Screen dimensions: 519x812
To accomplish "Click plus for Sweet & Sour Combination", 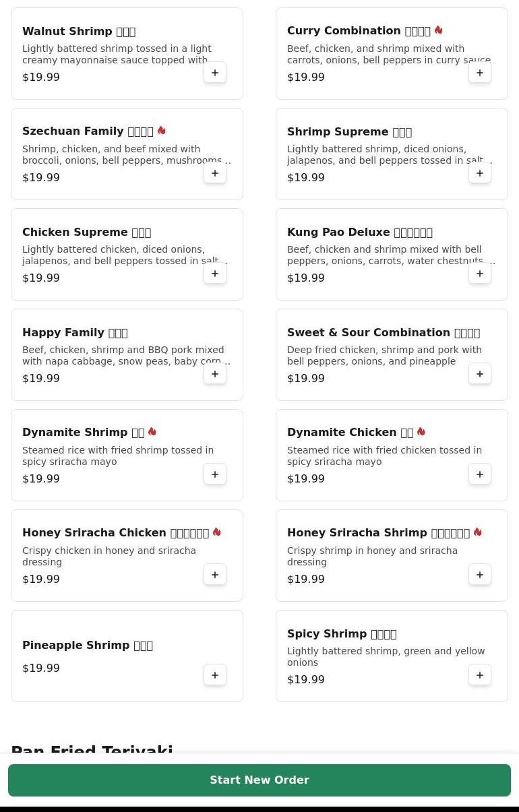I will 480,374.
